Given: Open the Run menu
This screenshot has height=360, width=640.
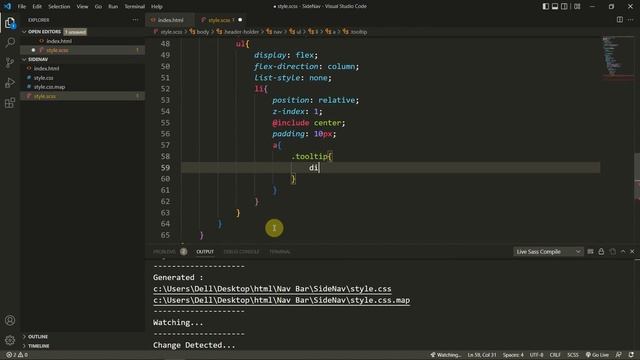Looking at the screenshot, I should (113, 7).
